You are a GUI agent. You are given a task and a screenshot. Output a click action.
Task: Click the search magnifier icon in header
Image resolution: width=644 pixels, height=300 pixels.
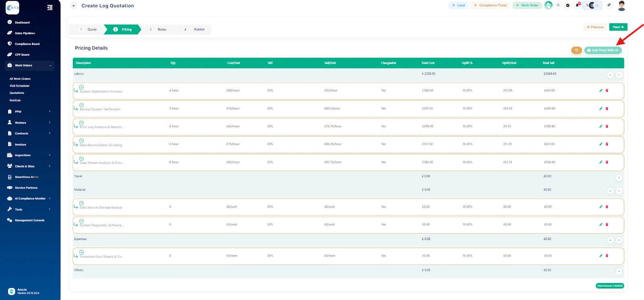pos(558,5)
